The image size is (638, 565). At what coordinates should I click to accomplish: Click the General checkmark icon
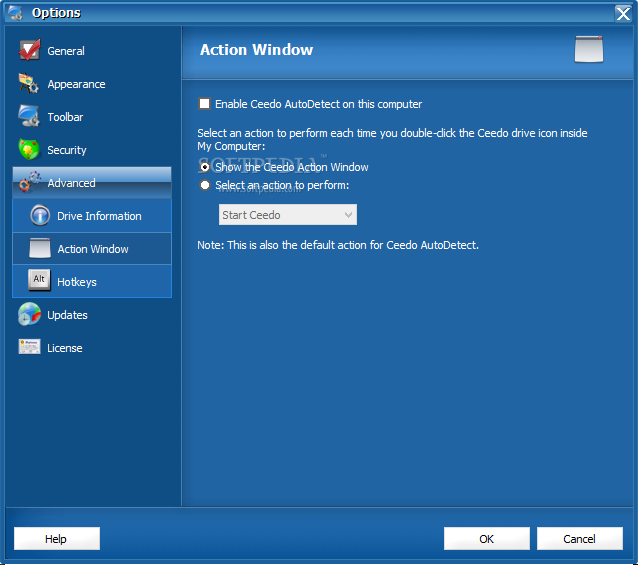29,50
